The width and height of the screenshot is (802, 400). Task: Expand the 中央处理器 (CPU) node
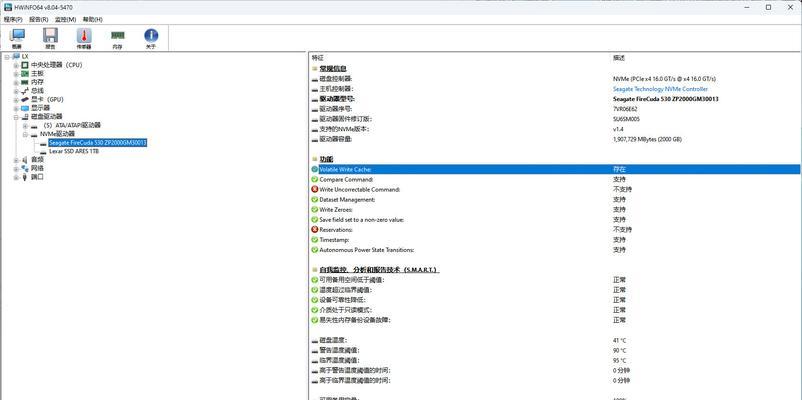(16, 65)
